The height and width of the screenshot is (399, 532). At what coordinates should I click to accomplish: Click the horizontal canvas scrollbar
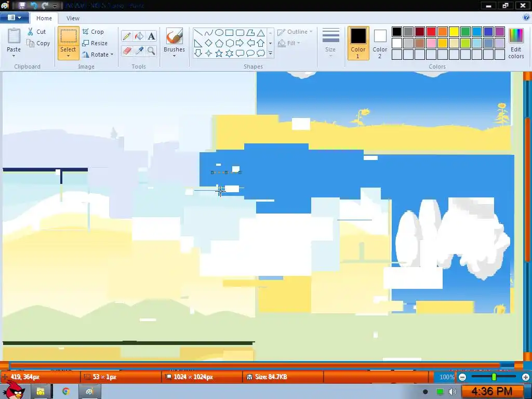tap(255, 365)
